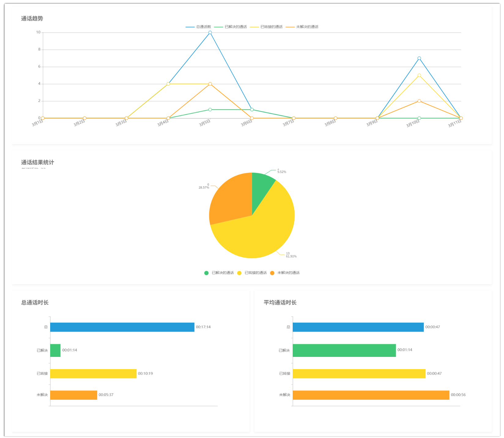Click green resolved calls point on 3月5日
The width and height of the screenshot is (504, 438).
pyautogui.click(x=210, y=110)
